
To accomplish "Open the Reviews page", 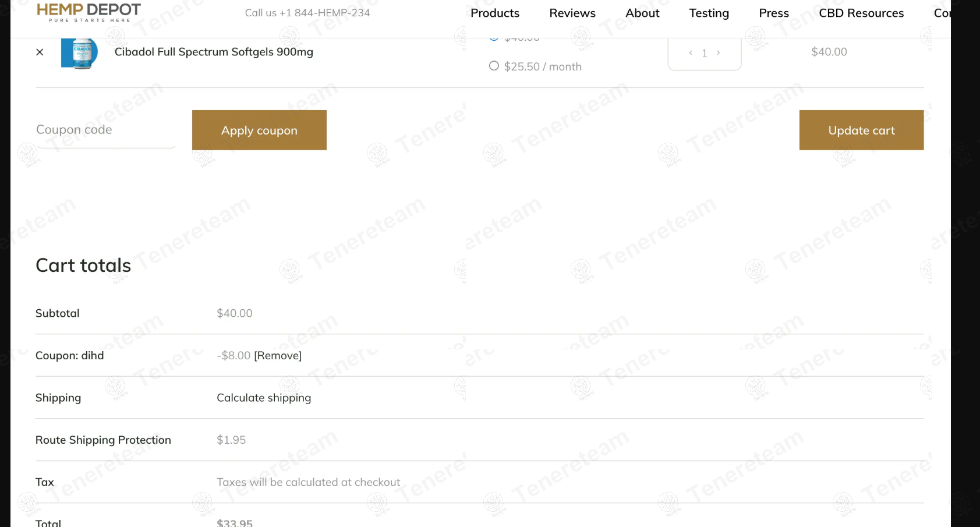I will coord(572,13).
